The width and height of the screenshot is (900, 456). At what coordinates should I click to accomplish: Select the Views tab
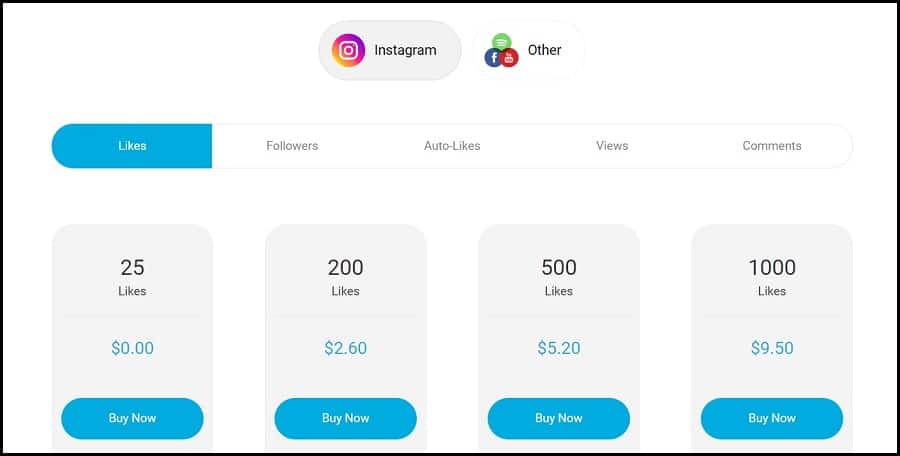[x=612, y=146]
